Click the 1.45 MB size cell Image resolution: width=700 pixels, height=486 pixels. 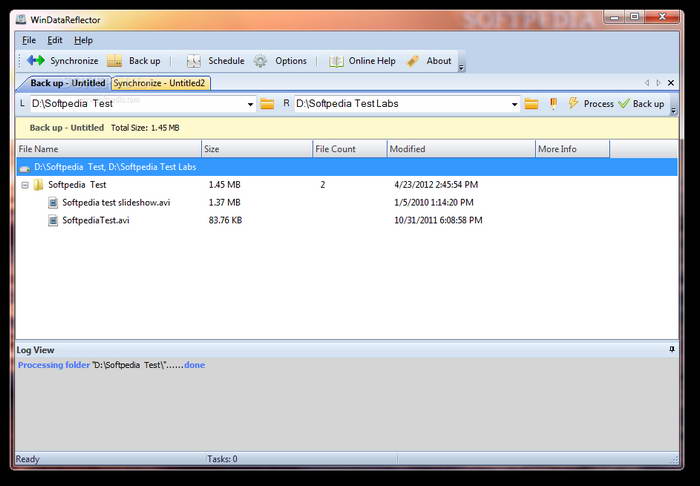(225, 185)
